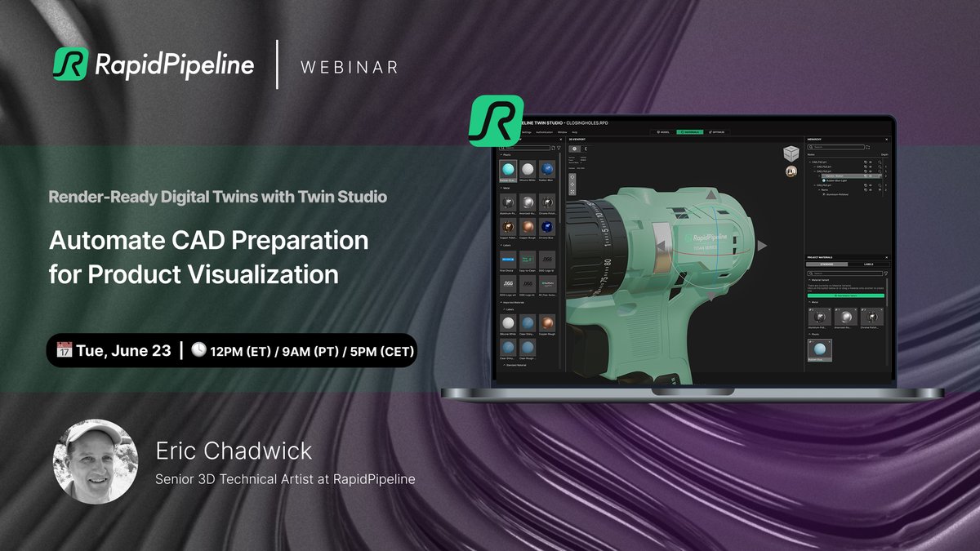Select the STANDARD tab in Project Materials
This screenshot has height=551, width=980.
click(826, 264)
